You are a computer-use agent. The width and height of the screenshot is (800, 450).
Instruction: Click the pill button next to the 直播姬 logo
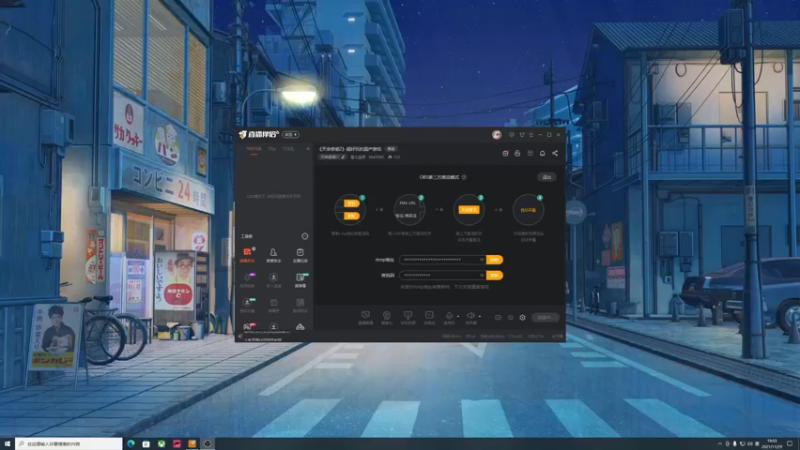[291, 135]
